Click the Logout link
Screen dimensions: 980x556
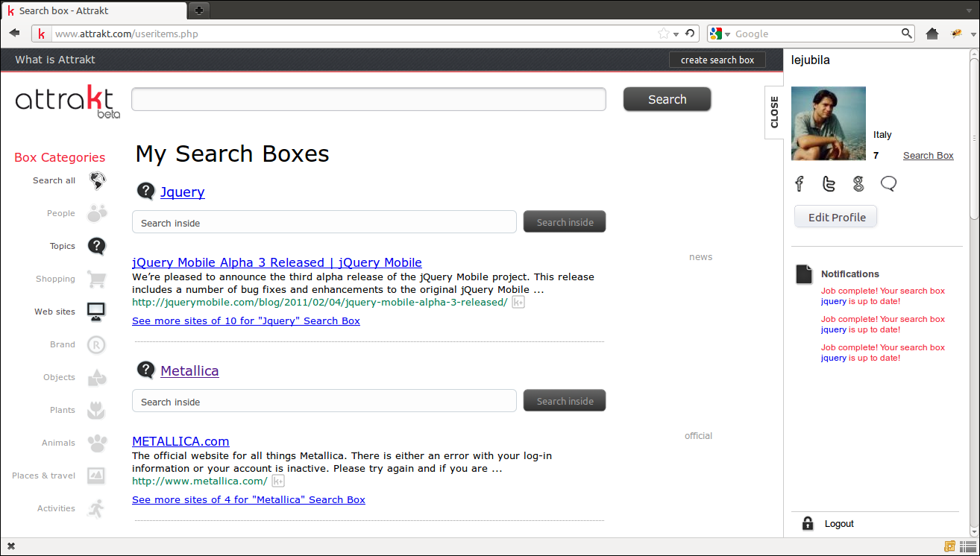[x=839, y=524]
